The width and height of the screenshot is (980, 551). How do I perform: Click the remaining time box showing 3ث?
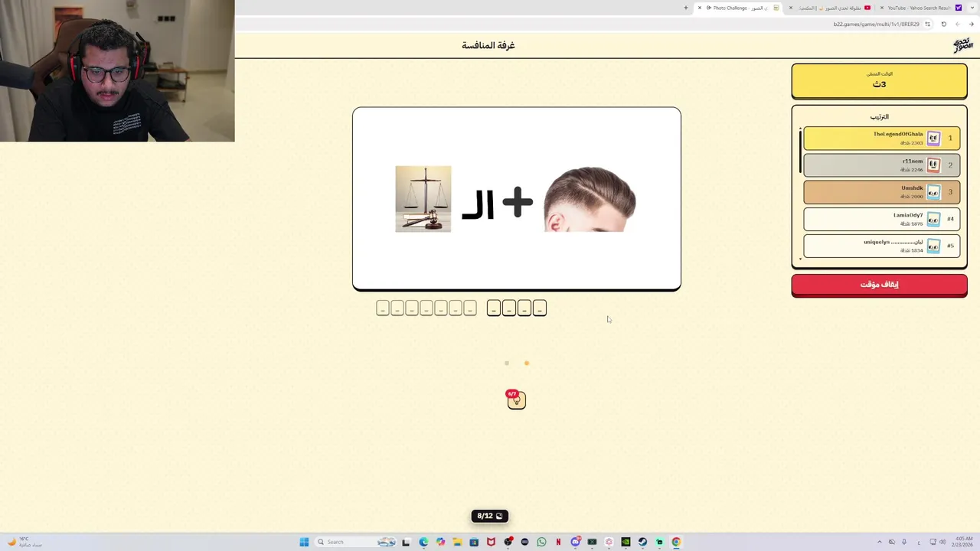(879, 81)
